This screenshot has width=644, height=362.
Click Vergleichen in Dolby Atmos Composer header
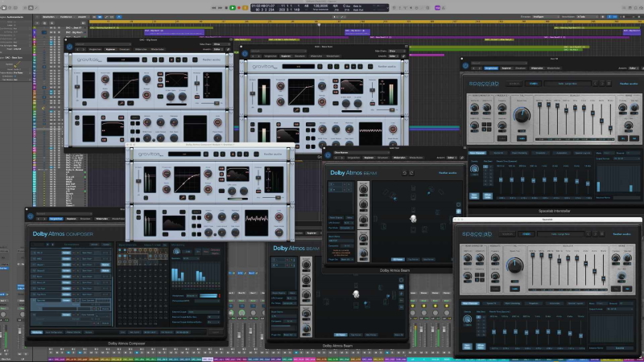point(56,219)
